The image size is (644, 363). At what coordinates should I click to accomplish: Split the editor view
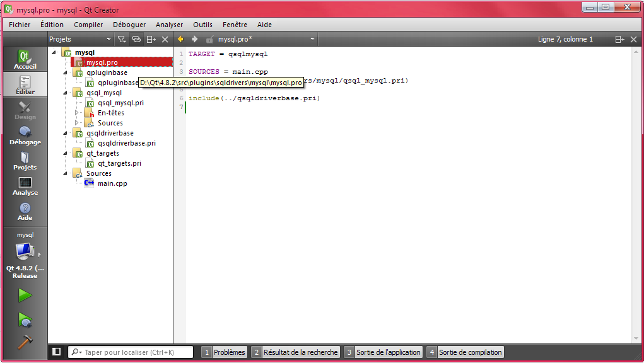(x=619, y=39)
